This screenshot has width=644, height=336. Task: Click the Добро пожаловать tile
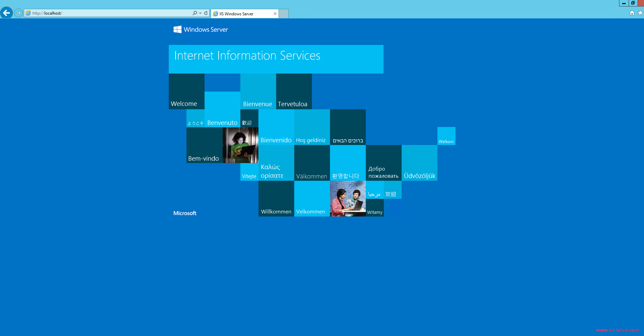tap(384, 163)
